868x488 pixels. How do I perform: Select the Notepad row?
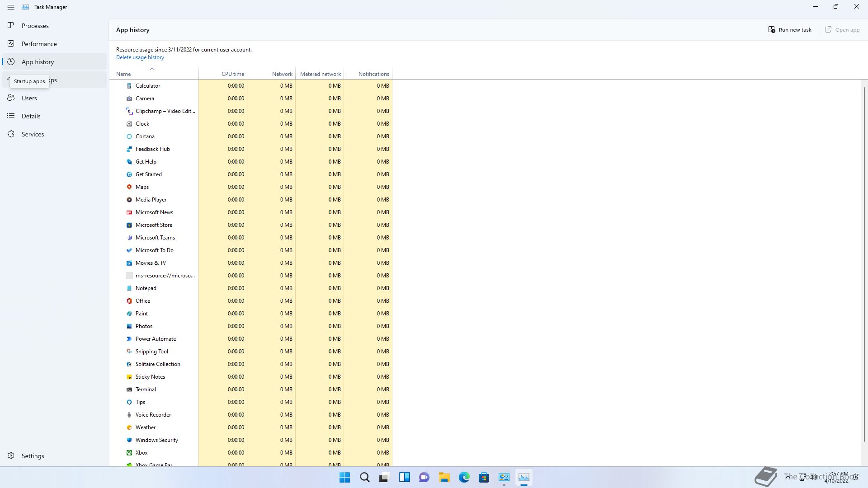pos(251,288)
